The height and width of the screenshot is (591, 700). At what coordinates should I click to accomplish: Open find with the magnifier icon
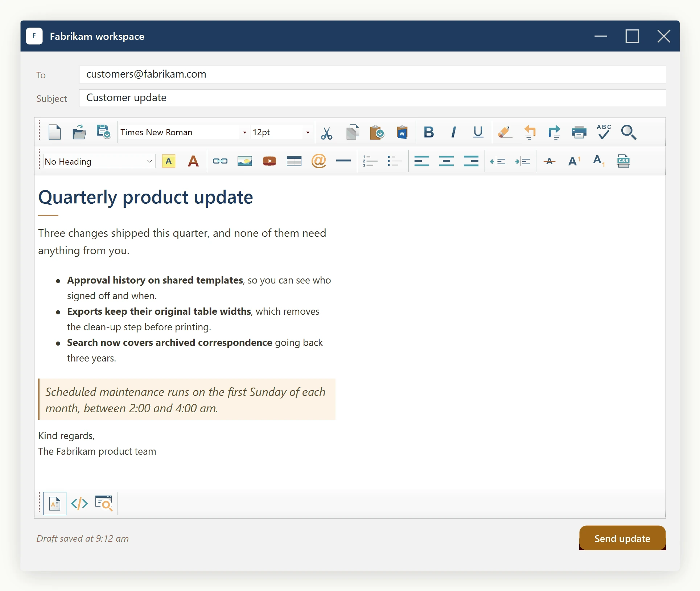[x=629, y=132]
